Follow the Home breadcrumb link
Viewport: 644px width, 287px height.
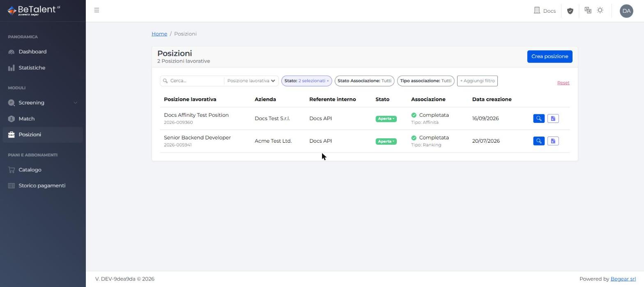159,34
